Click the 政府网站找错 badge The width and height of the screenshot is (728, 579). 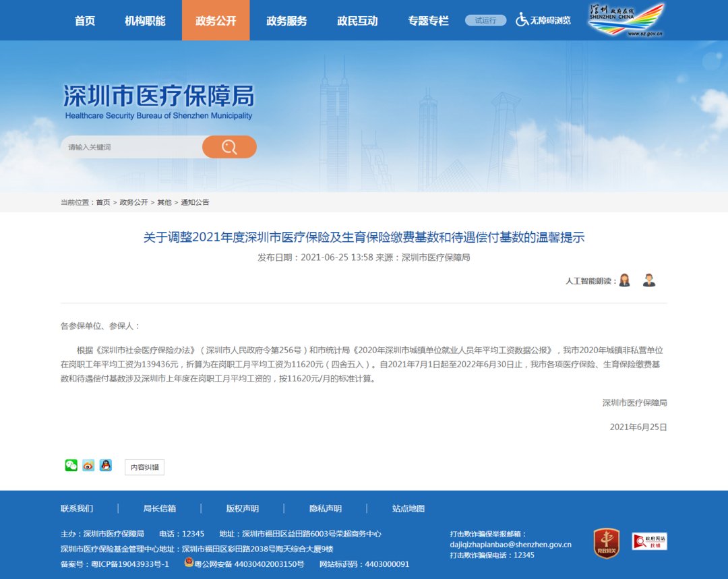pos(648,541)
